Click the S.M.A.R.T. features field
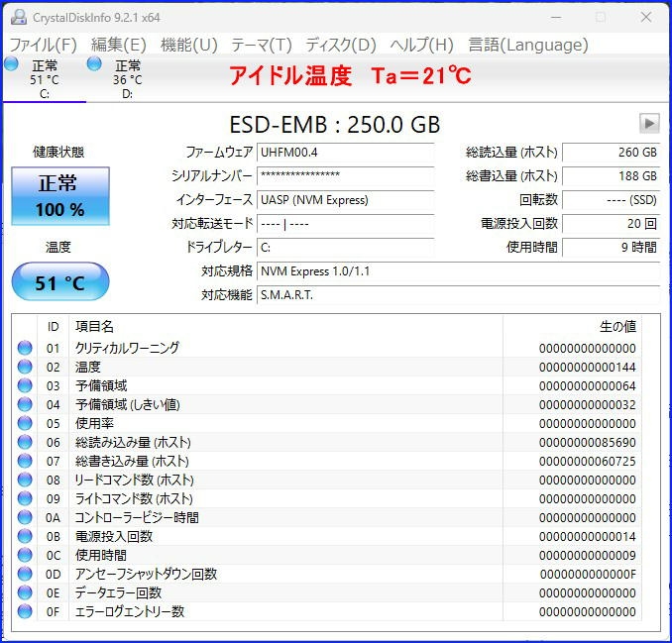 [458, 294]
